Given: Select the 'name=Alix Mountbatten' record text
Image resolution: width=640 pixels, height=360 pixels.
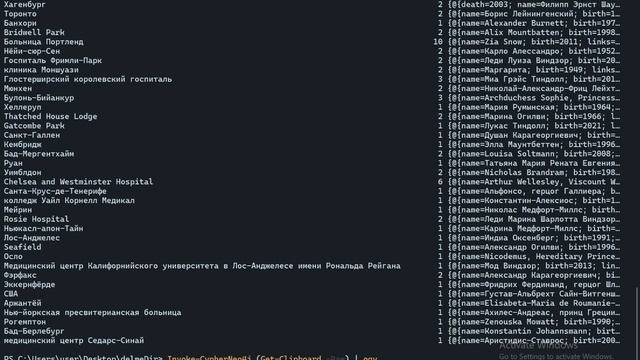Looking at the screenshot, I should coord(534,33).
